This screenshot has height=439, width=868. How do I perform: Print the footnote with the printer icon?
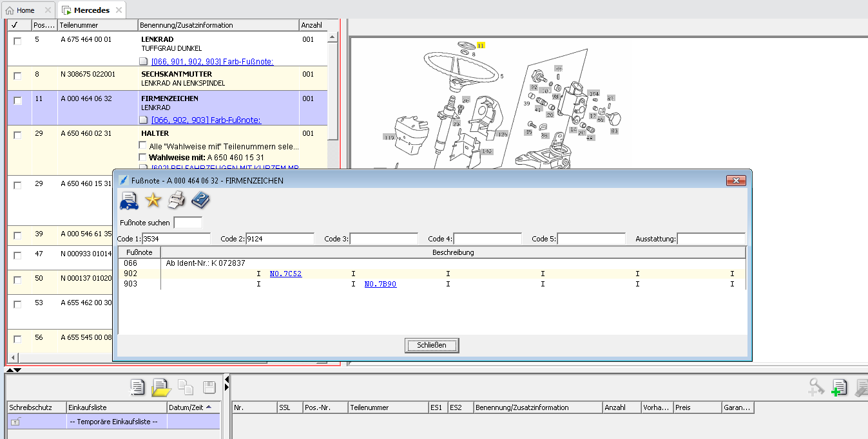tap(177, 200)
